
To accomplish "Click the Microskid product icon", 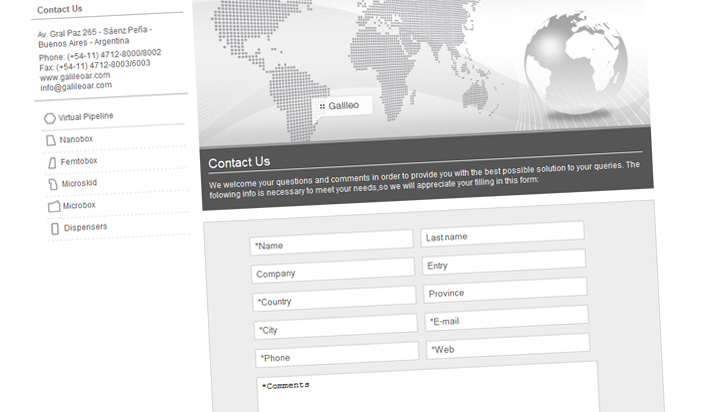I will (x=53, y=184).
